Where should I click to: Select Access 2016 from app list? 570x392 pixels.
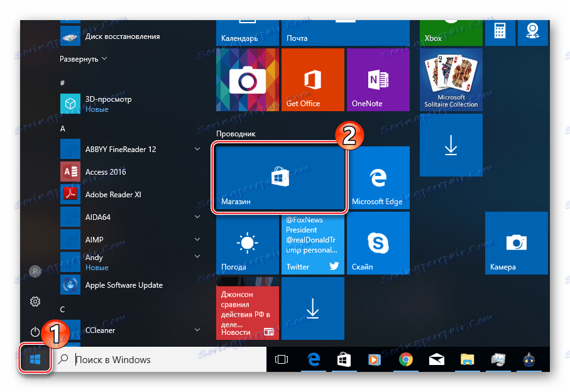pos(106,172)
